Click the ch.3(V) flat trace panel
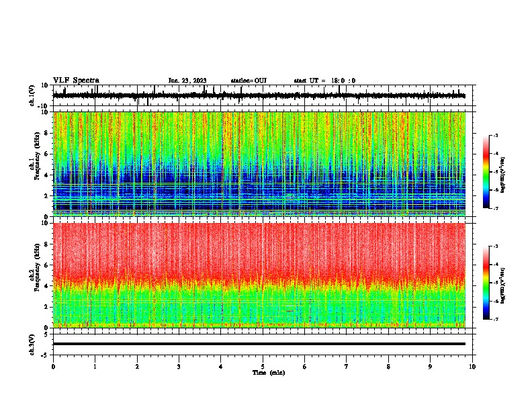 [263, 345]
